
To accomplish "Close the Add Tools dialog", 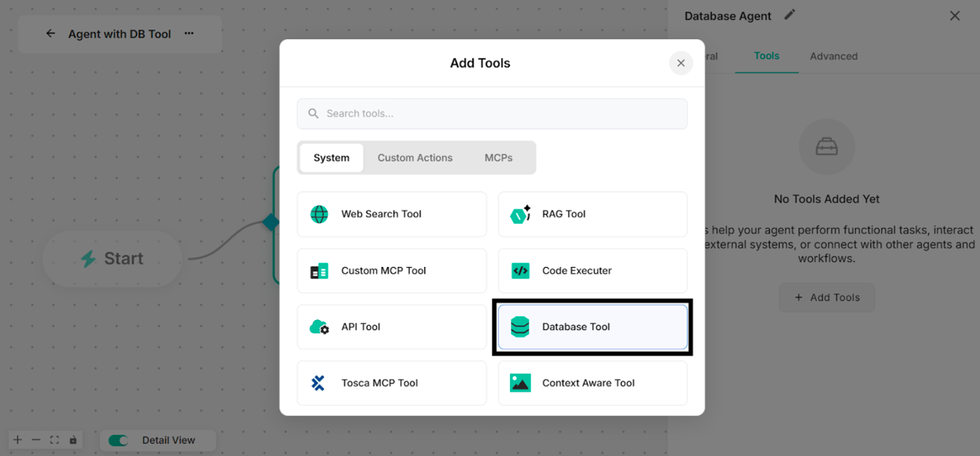I will click(x=680, y=63).
